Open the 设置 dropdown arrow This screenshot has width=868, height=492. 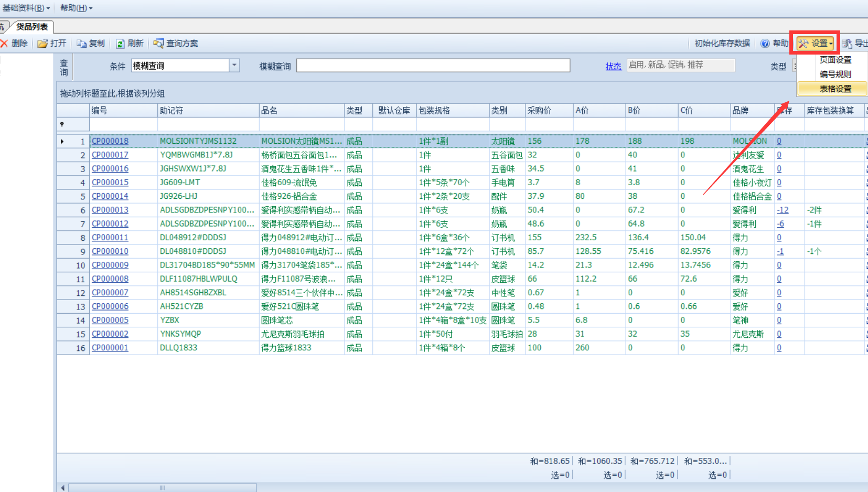click(x=831, y=44)
